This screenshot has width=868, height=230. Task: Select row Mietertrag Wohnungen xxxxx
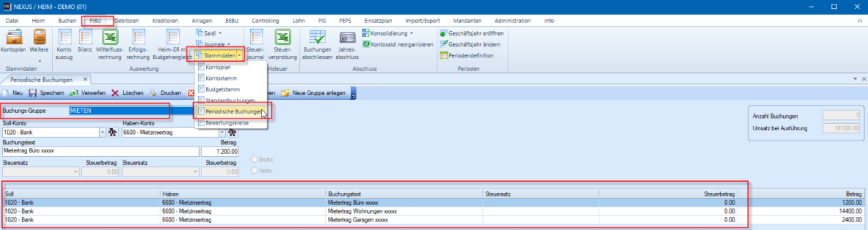tap(433, 211)
